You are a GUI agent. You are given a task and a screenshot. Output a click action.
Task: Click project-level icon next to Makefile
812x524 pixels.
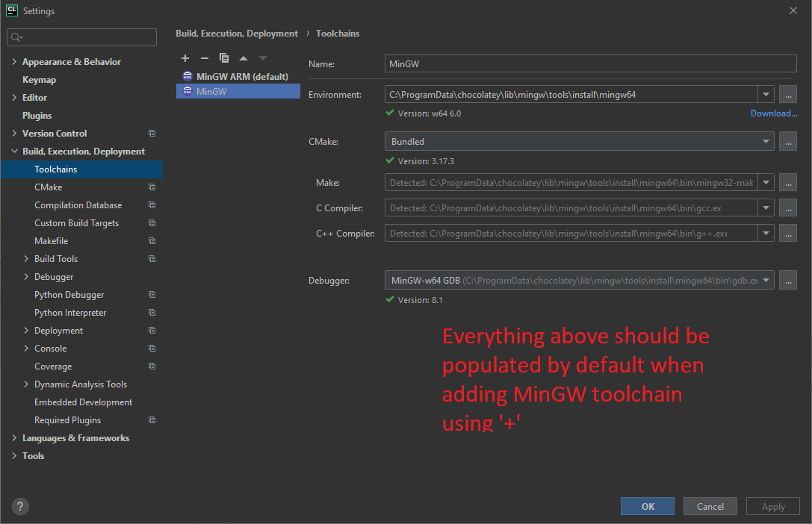click(152, 241)
